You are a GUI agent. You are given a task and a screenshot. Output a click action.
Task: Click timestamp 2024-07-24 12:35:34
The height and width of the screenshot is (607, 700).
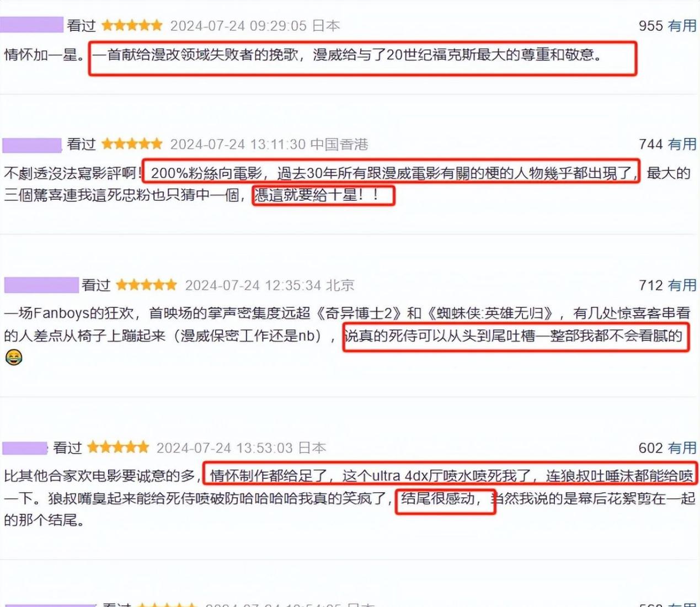coord(253,285)
